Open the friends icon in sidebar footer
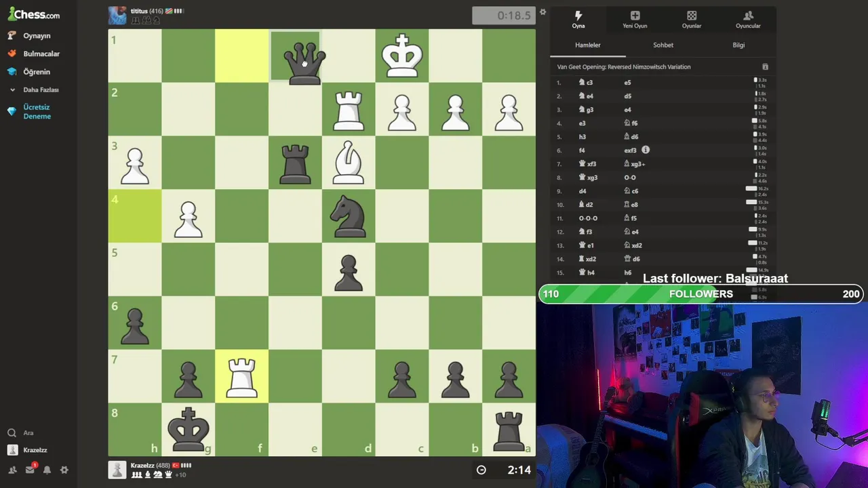Viewport: 868px width, 488px height. [12, 470]
